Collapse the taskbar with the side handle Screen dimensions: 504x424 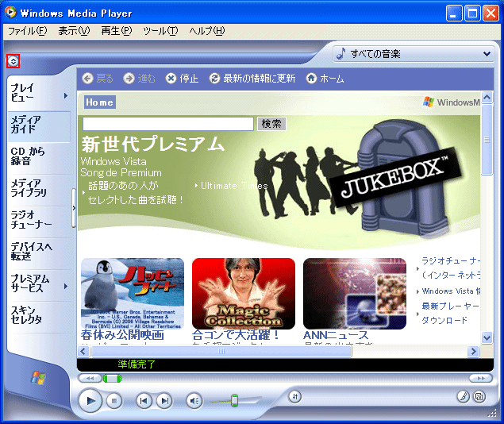pyautogui.click(x=74, y=208)
